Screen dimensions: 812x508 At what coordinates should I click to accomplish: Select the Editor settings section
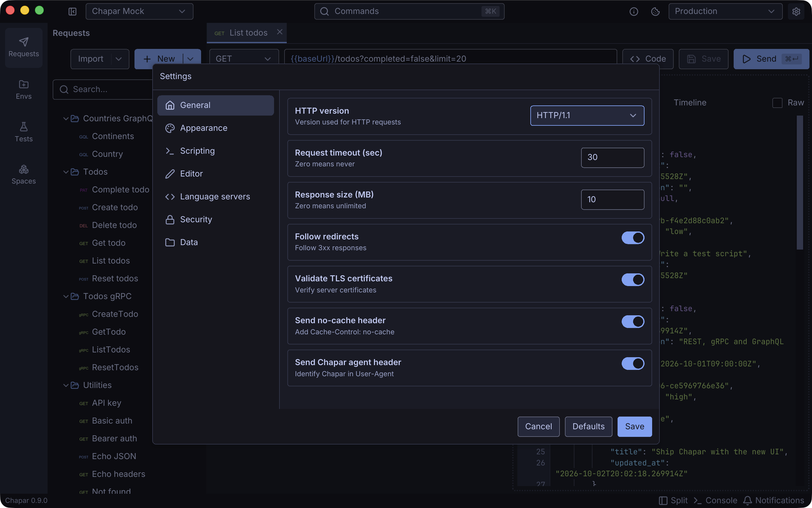pyautogui.click(x=215, y=174)
